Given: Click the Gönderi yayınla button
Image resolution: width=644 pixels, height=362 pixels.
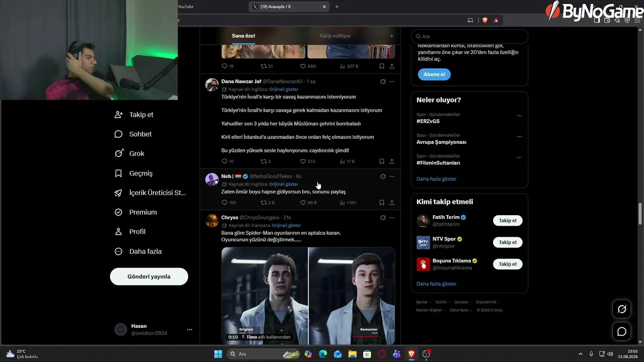Looking at the screenshot, I should point(149,277).
